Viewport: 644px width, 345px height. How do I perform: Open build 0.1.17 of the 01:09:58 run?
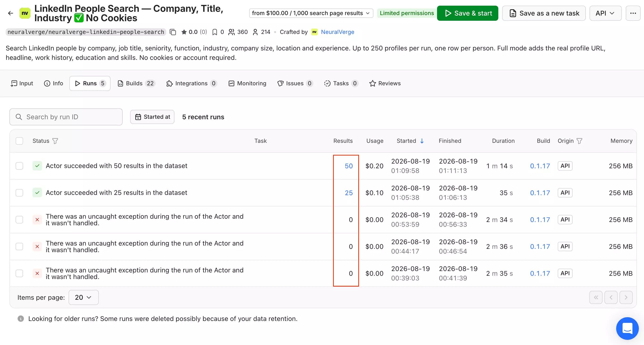540,166
